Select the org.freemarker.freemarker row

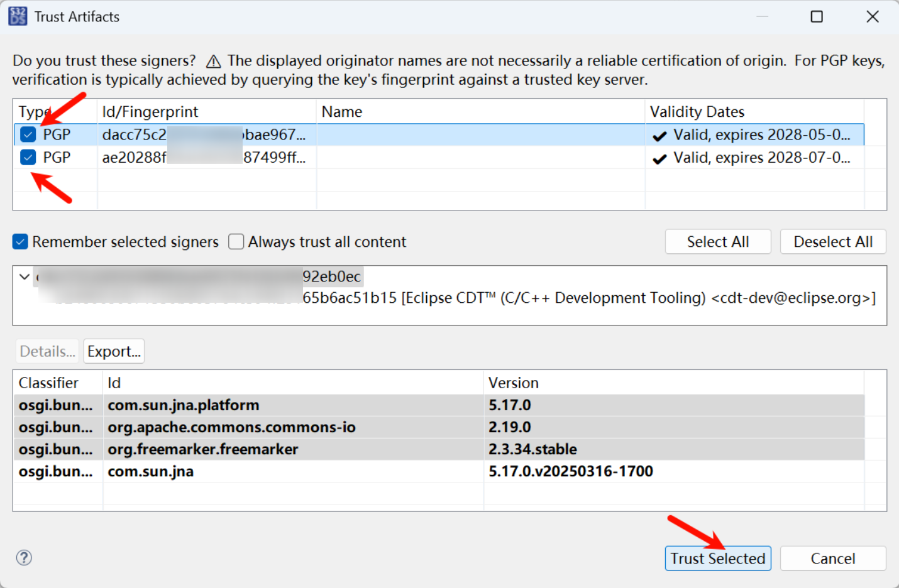[439, 449]
